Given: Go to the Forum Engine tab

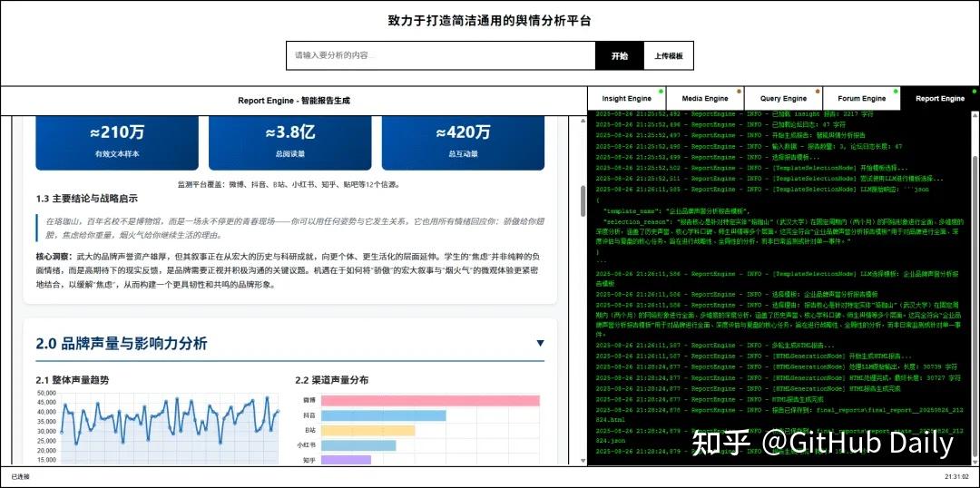Looking at the screenshot, I should 861,98.
